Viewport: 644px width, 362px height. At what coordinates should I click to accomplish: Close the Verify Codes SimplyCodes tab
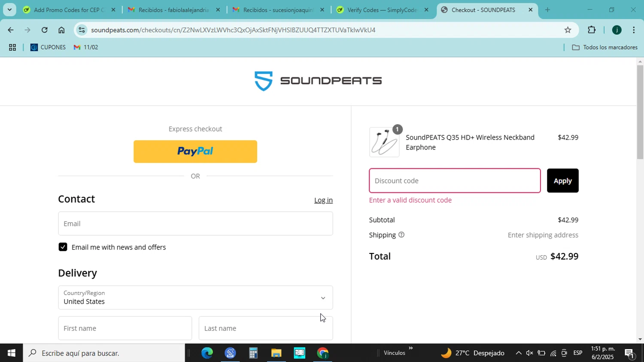click(426, 9)
